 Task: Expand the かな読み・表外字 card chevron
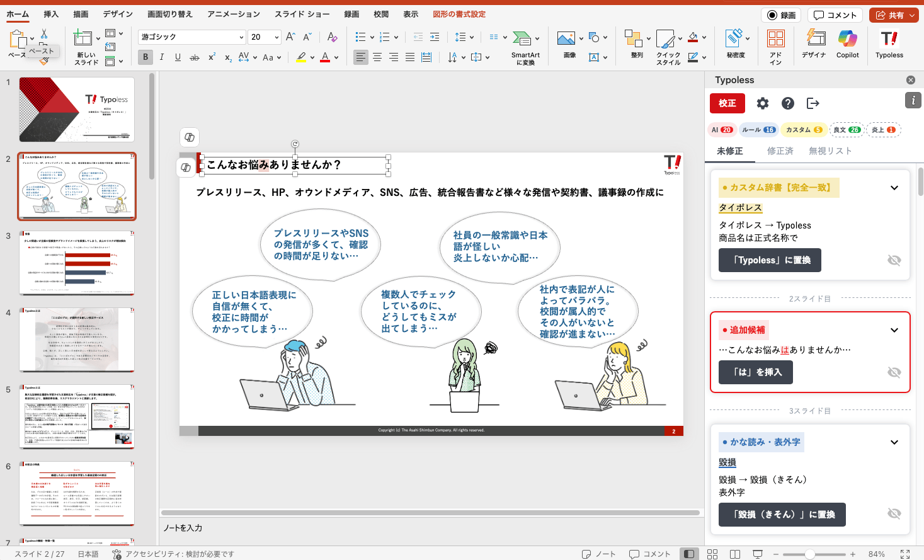tap(894, 442)
